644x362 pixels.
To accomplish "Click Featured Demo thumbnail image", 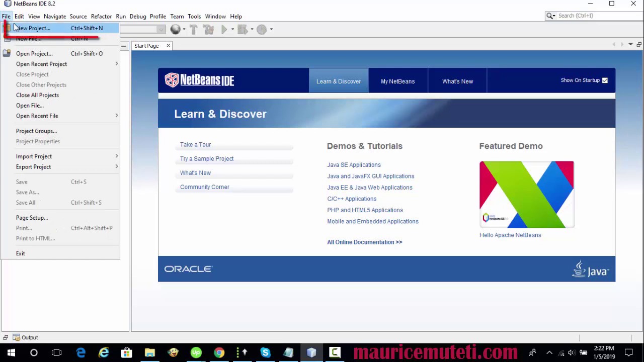I will (526, 195).
